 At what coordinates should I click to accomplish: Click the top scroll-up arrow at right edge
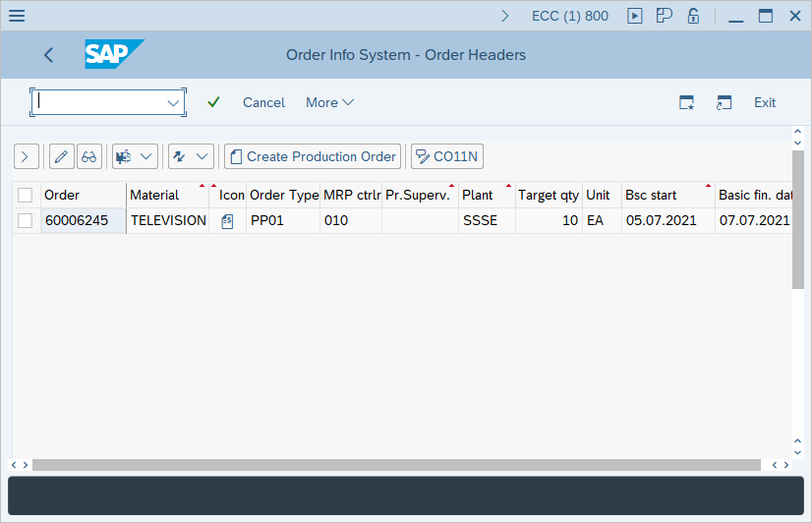(x=797, y=132)
